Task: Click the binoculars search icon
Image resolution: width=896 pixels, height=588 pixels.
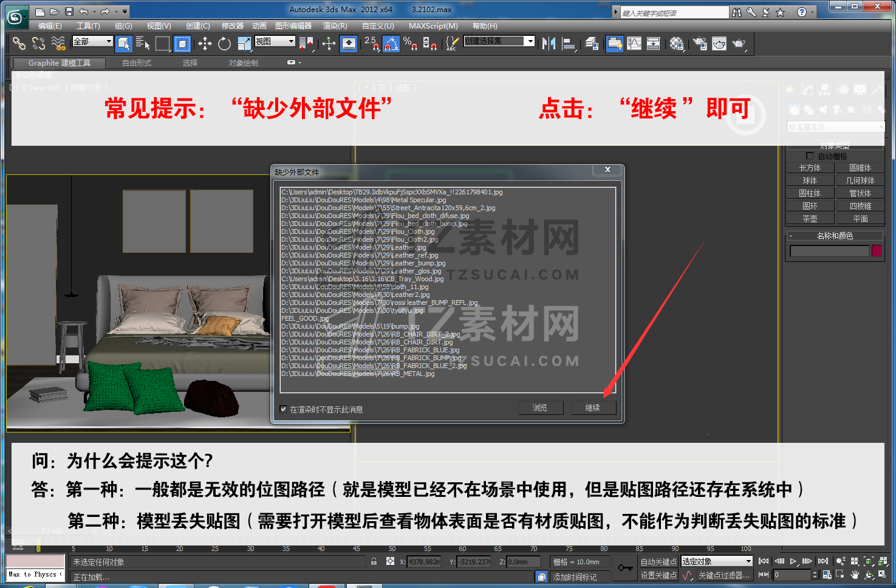Action: pyautogui.click(x=737, y=12)
